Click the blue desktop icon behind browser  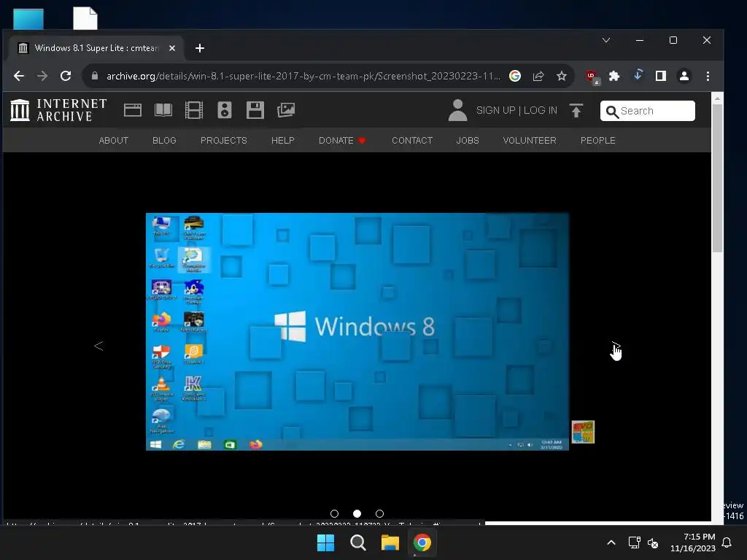coord(28,19)
